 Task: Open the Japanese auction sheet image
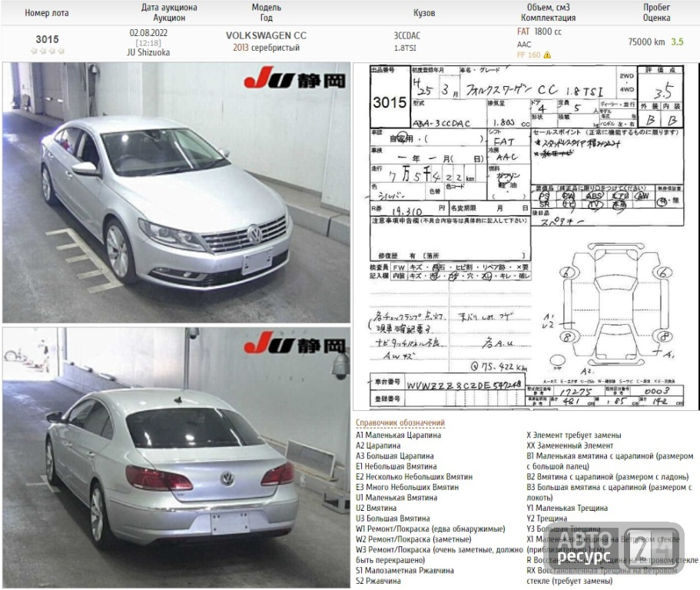[526, 237]
